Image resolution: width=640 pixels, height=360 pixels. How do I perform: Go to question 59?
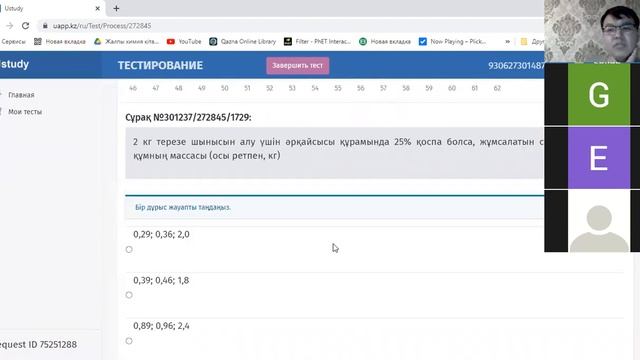pos(429,88)
